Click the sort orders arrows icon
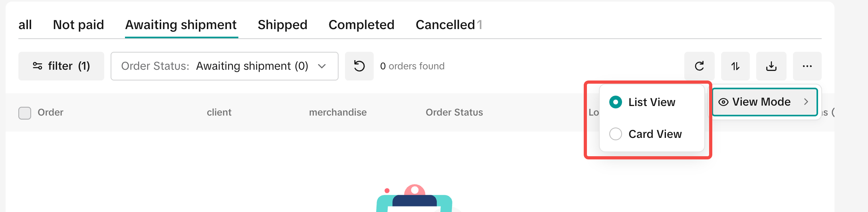The height and width of the screenshot is (212, 868). 735,66
